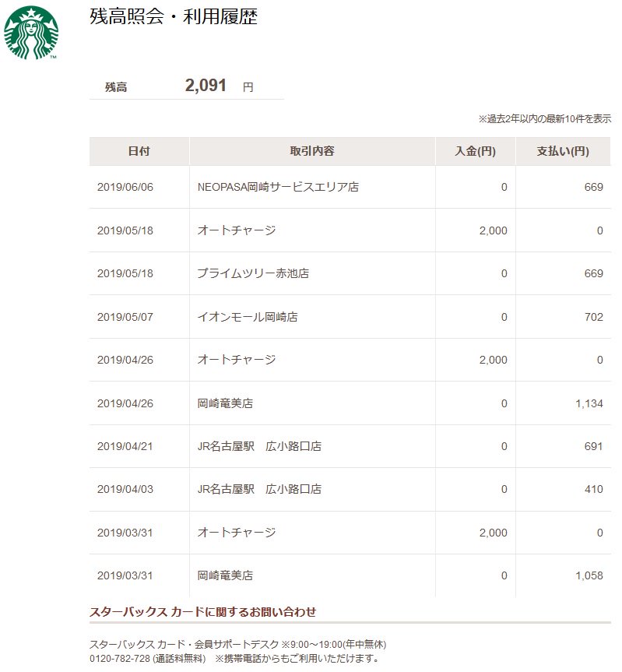Click payment 669 in NEOPASA row
The width and height of the screenshot is (622, 672).
point(594,188)
